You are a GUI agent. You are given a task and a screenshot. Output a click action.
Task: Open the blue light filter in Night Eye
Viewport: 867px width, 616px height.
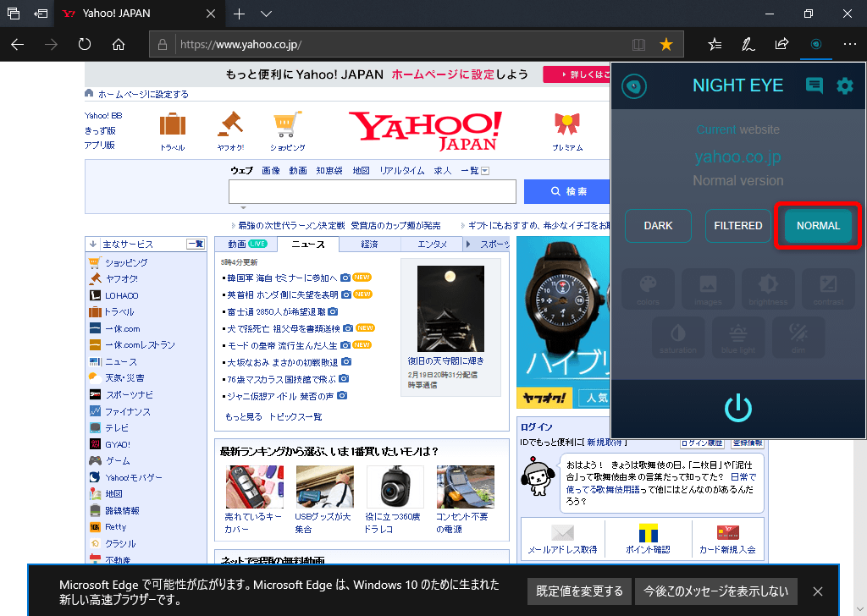click(737, 337)
